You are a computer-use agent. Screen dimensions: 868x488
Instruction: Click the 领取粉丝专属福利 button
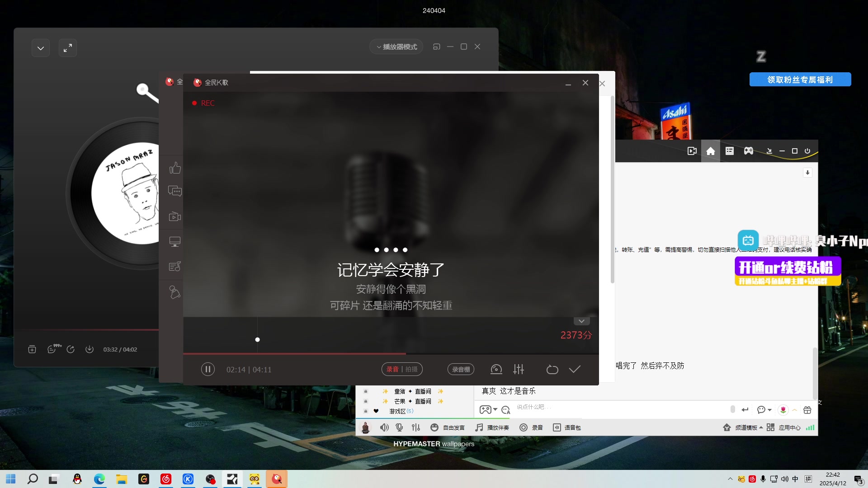coord(800,80)
